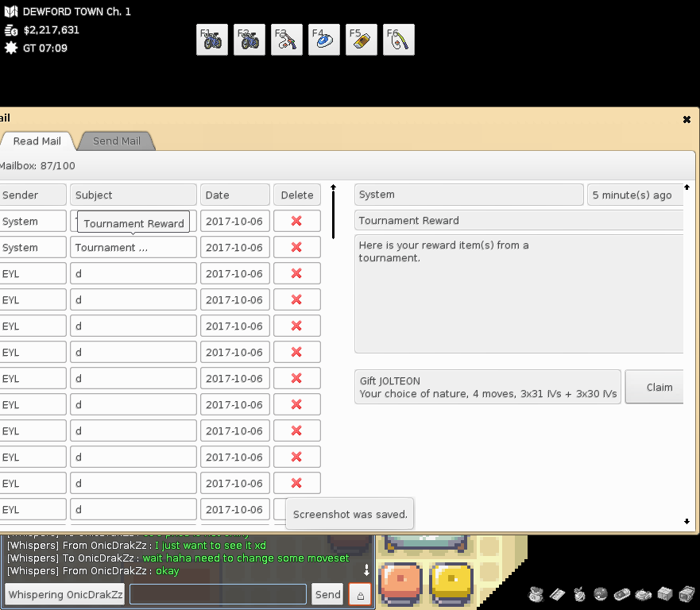
Task: Delete the first EYL mail with red X
Action: point(297,273)
